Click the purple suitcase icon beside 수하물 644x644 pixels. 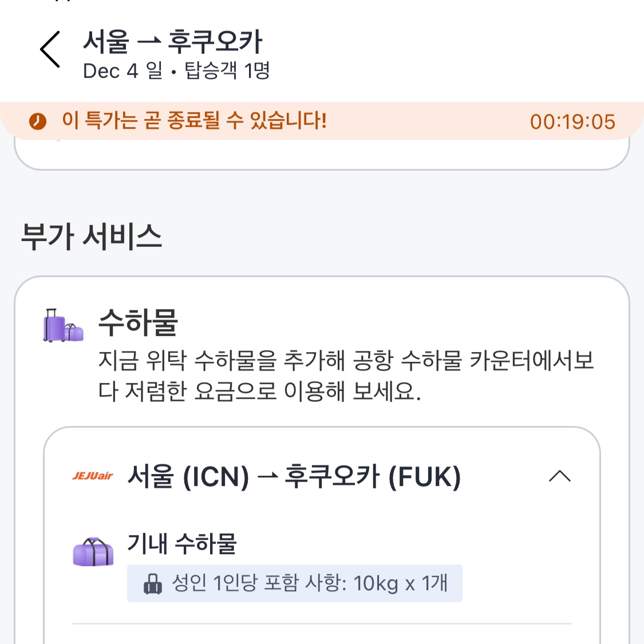[x=63, y=326]
